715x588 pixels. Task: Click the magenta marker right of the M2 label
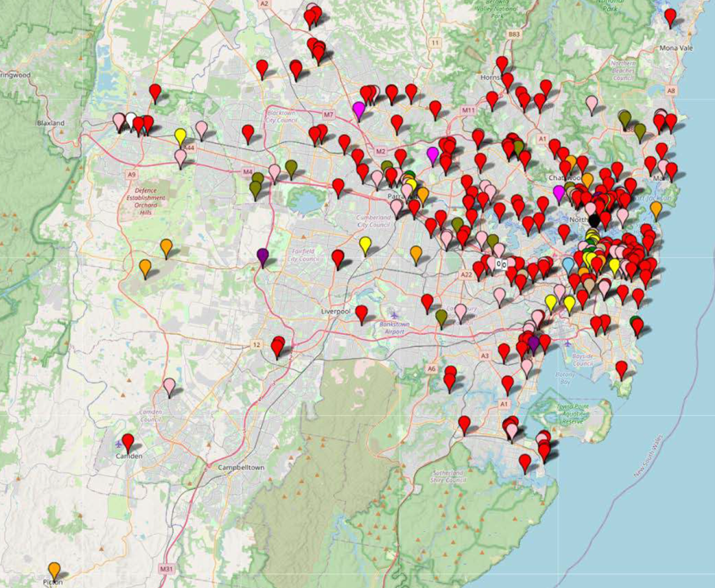432,153
